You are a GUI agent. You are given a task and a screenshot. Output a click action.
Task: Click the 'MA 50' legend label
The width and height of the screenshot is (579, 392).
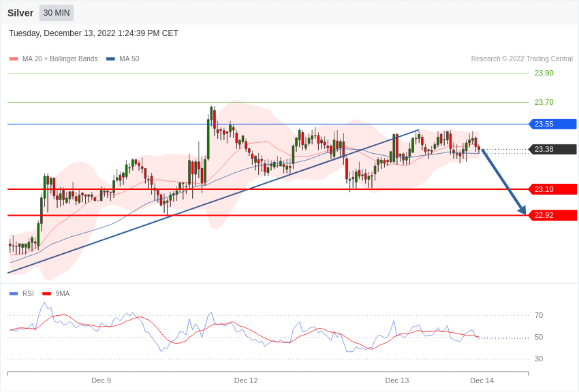pyautogui.click(x=129, y=59)
